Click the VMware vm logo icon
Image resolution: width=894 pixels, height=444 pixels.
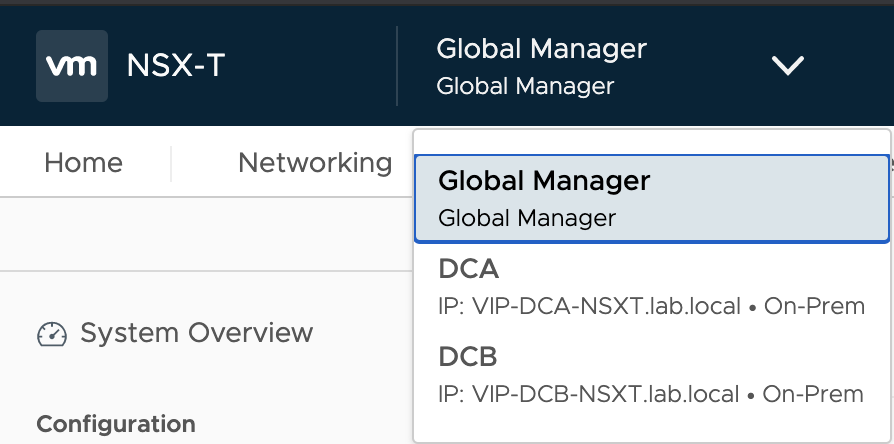click(x=72, y=66)
